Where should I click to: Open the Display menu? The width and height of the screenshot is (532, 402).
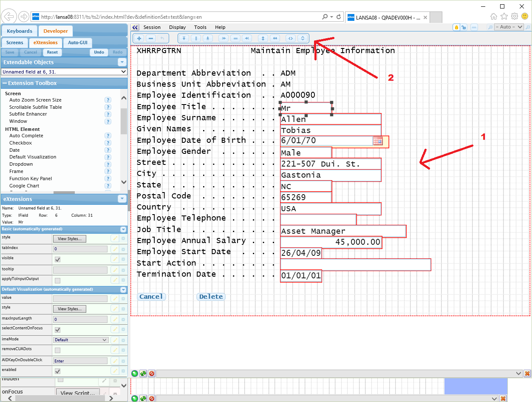[x=177, y=27]
